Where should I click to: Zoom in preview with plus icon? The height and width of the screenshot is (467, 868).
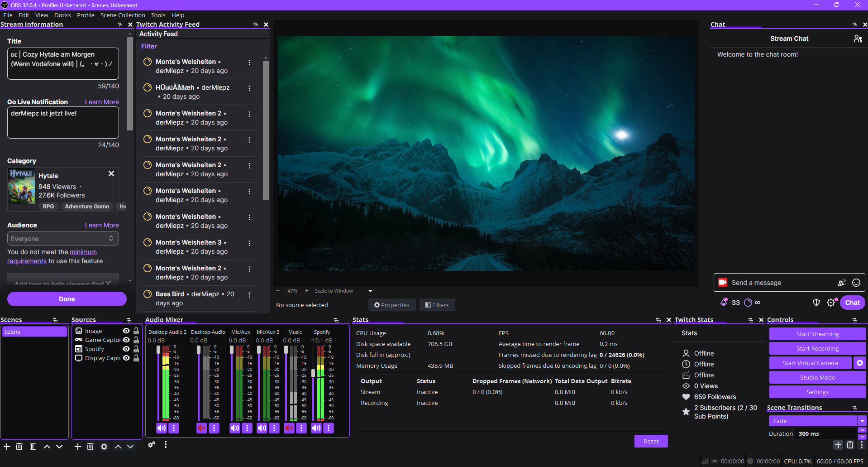click(x=307, y=291)
